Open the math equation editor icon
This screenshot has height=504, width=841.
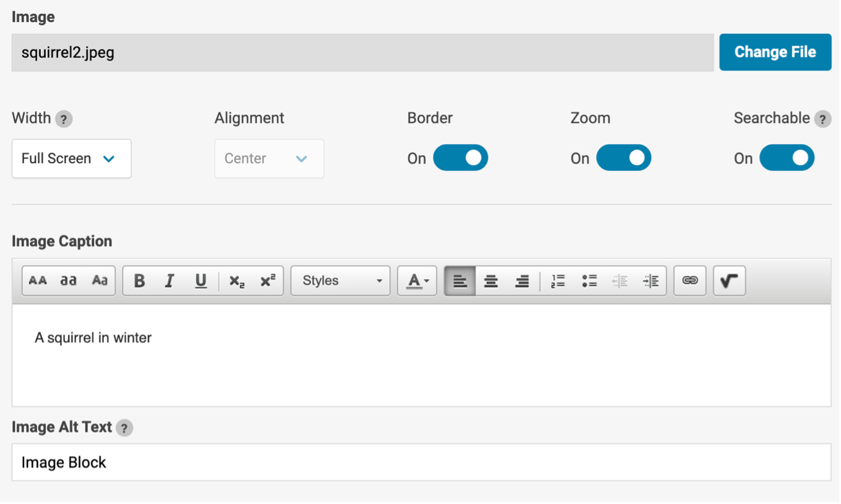729,281
